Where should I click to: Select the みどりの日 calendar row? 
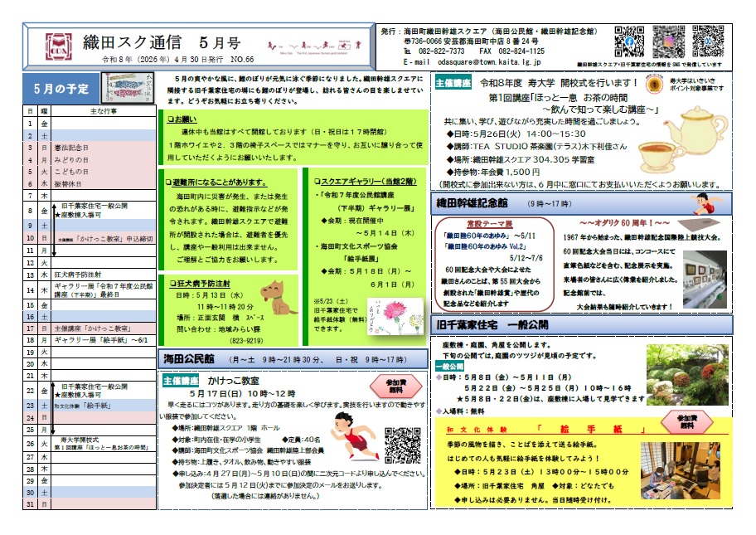pos(90,160)
